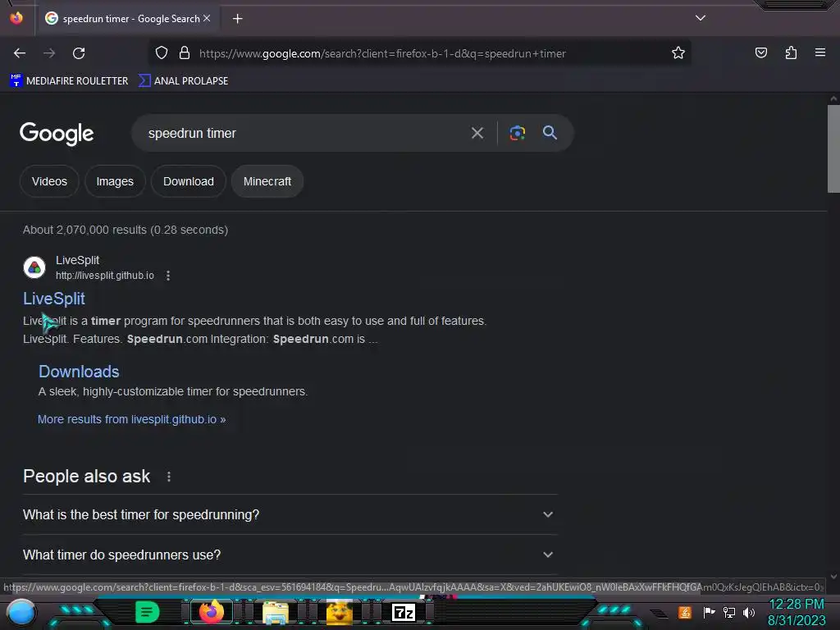Open the Start orb menu

[x=21, y=613]
